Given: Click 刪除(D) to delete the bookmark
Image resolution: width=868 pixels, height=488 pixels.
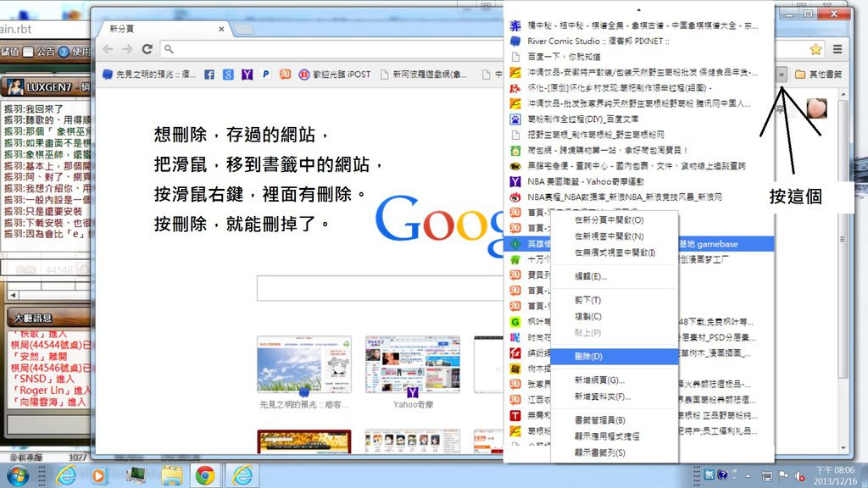Looking at the screenshot, I should point(615,357).
